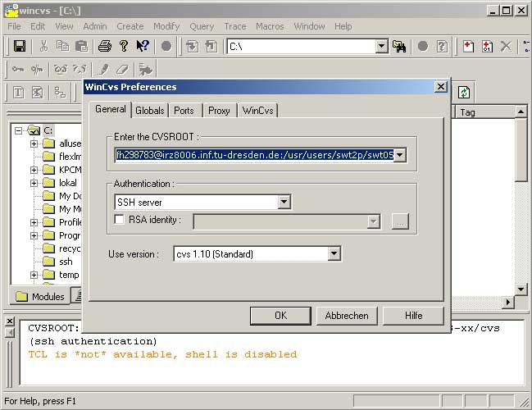This screenshot has width=532, height=410.
Task: Open the CVSROOT combo dropdown arrow
Action: [x=400, y=155]
